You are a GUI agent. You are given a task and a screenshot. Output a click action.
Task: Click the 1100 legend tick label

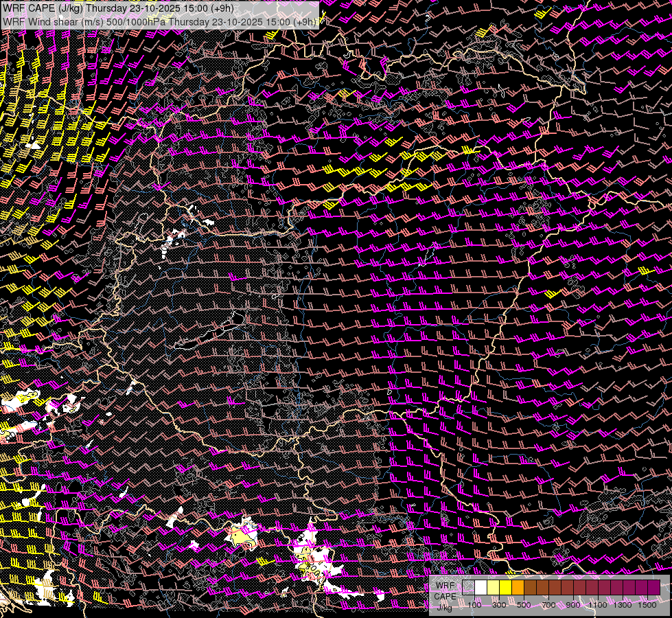[x=598, y=605]
